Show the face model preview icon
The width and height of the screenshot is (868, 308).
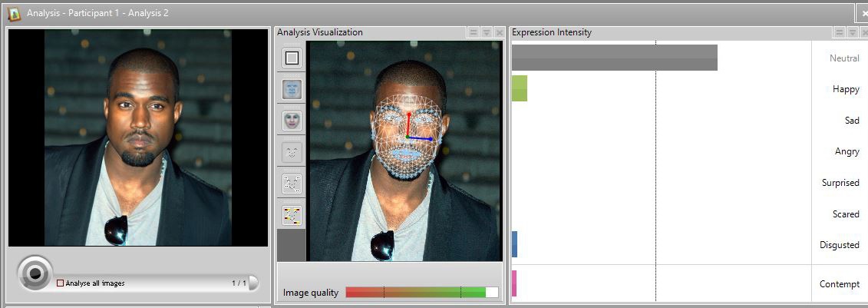(292, 121)
